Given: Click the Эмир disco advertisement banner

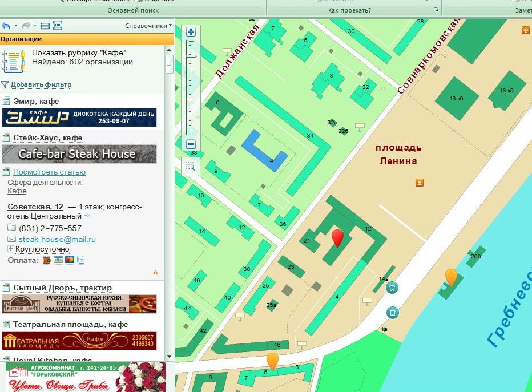Looking at the screenshot, I should 79,118.
